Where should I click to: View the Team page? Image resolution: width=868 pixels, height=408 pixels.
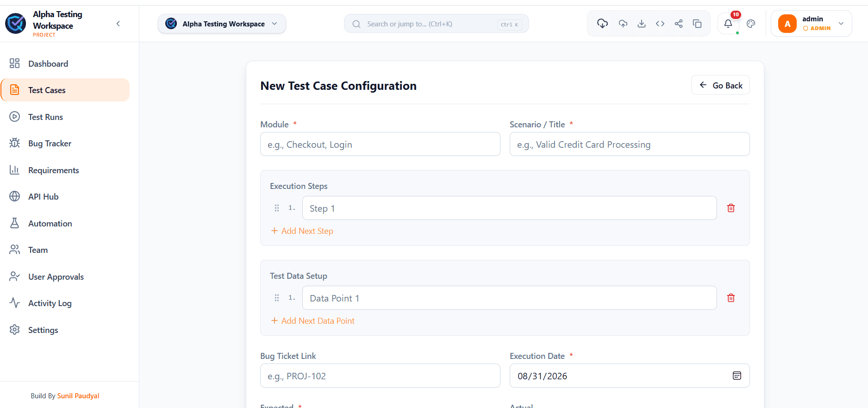[x=65, y=250]
